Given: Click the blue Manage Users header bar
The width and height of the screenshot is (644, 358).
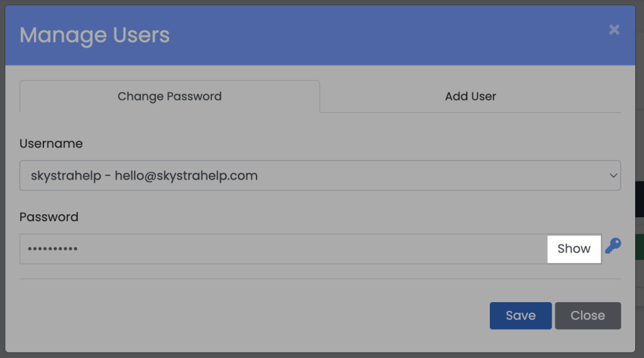Looking at the screenshot, I should tap(377, 35).
